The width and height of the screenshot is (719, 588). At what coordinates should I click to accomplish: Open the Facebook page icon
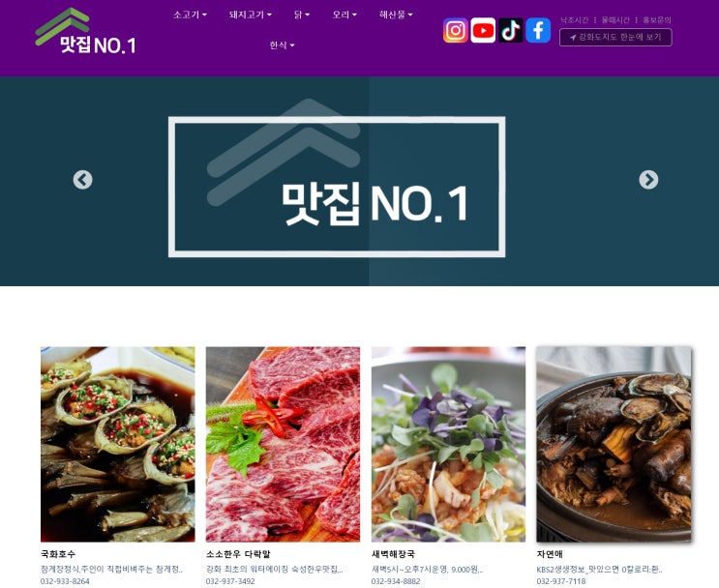coord(538,30)
